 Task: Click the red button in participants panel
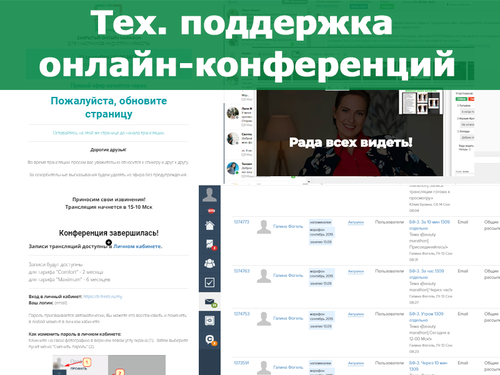point(471,99)
